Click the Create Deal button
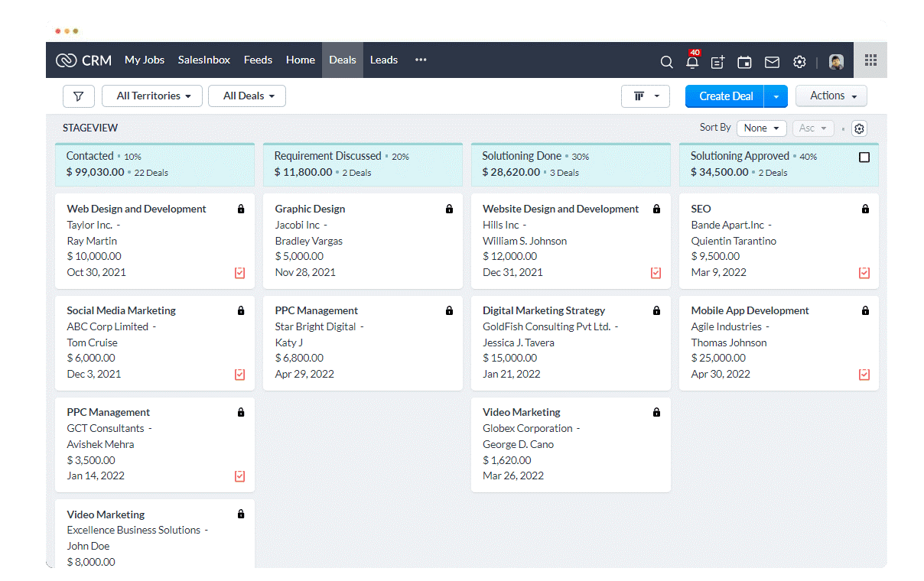Screen dimensions: 924x581 point(725,96)
